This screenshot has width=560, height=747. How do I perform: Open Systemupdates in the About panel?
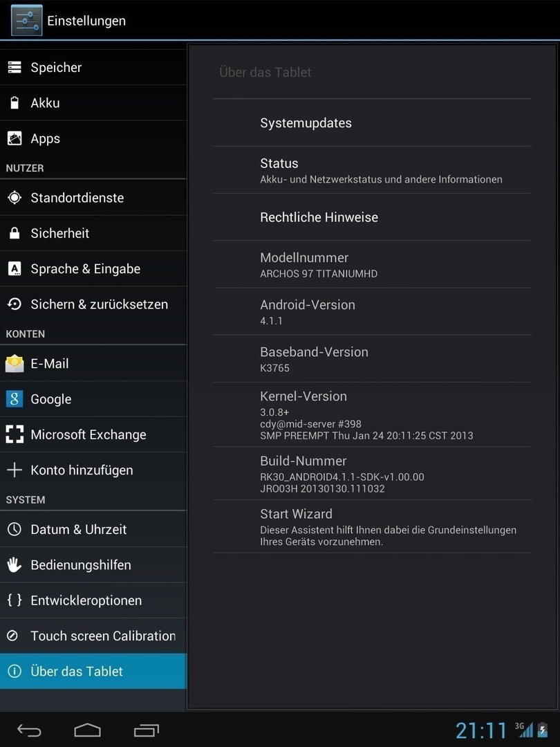[x=372, y=123]
